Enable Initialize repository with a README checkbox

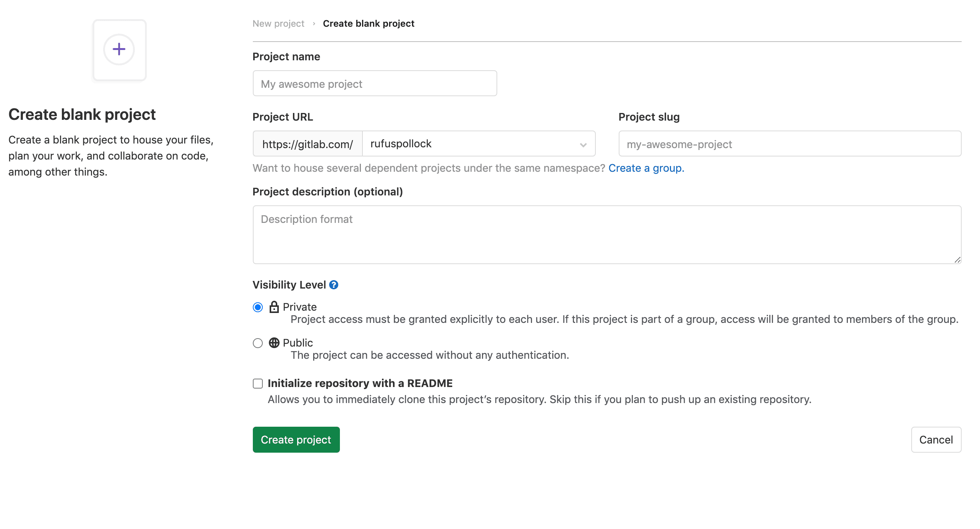pyautogui.click(x=258, y=384)
